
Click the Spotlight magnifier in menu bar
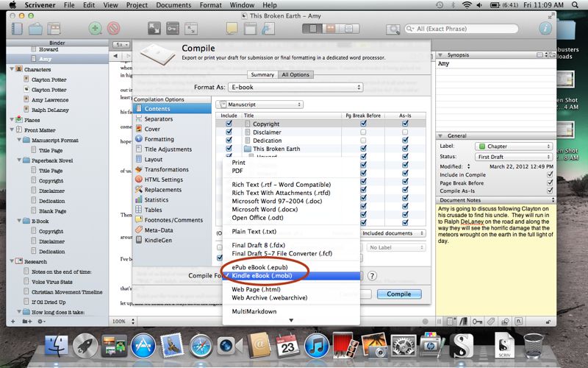click(x=575, y=5)
